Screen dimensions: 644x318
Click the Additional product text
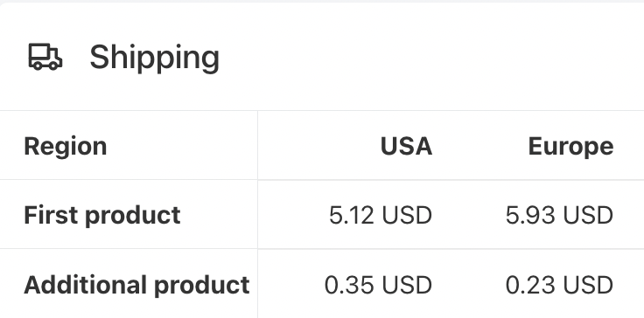click(x=136, y=284)
